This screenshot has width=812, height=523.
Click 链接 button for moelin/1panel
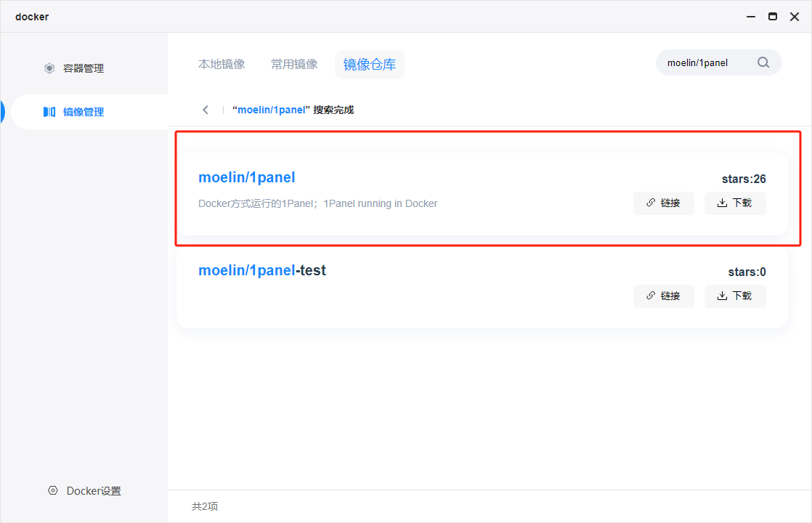663,203
